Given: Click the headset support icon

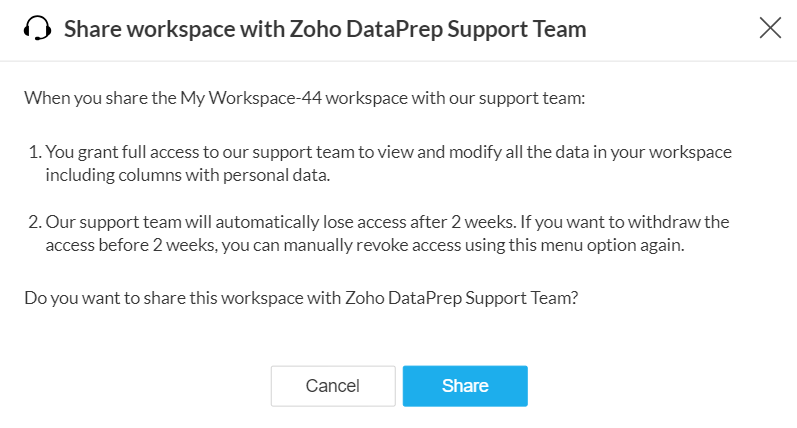Looking at the screenshot, I should 37,29.
